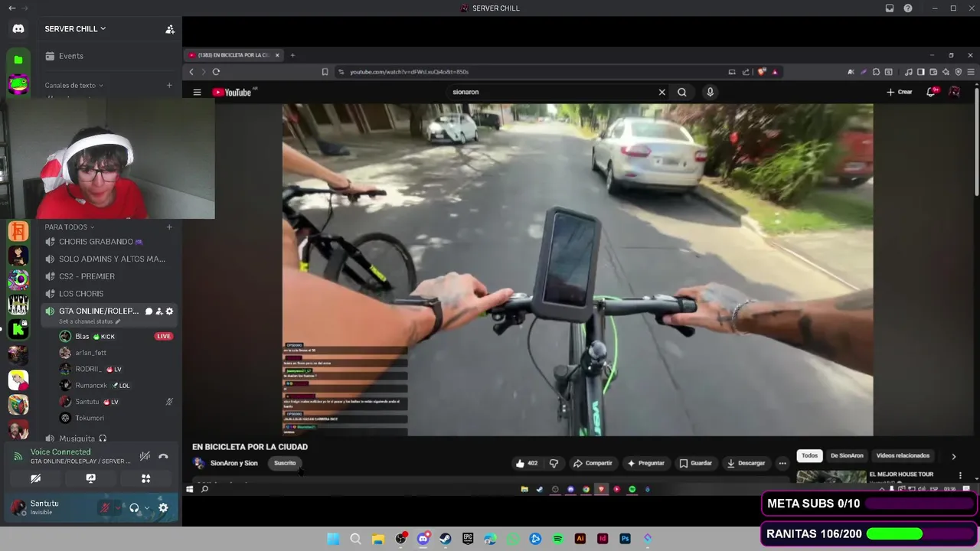Image resolution: width=980 pixels, height=551 pixels.
Task: Set a channel status text
Action: [x=90, y=321]
